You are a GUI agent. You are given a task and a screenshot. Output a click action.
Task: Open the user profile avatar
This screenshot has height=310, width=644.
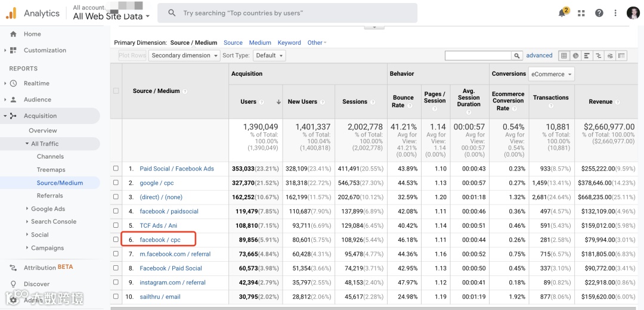coord(633,13)
